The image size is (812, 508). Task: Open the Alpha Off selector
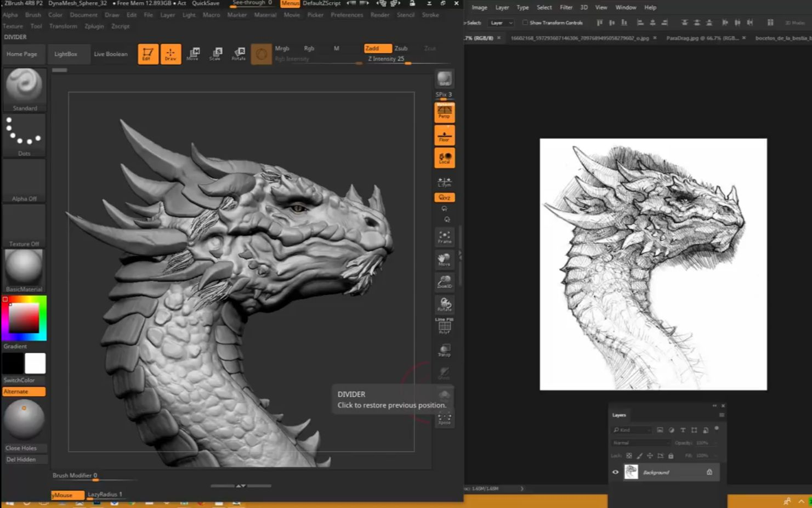coord(24,181)
